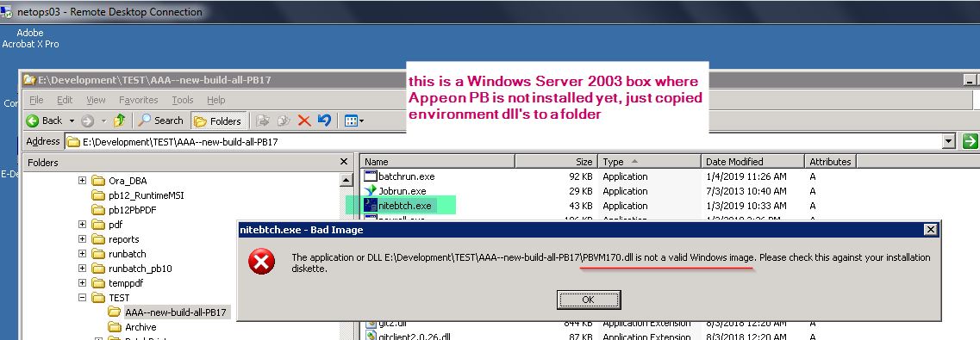Open the Views icon in toolbar
Image resolution: width=980 pixels, height=340 pixels.
coord(354,121)
